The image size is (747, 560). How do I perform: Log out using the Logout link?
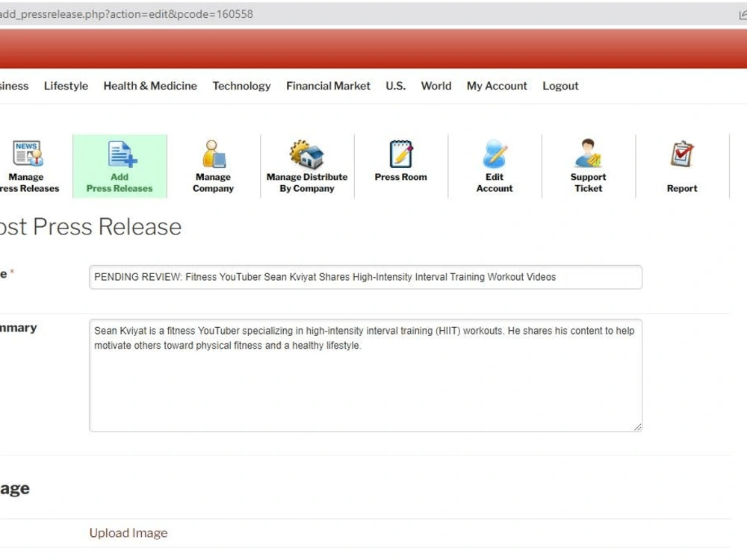coord(560,86)
